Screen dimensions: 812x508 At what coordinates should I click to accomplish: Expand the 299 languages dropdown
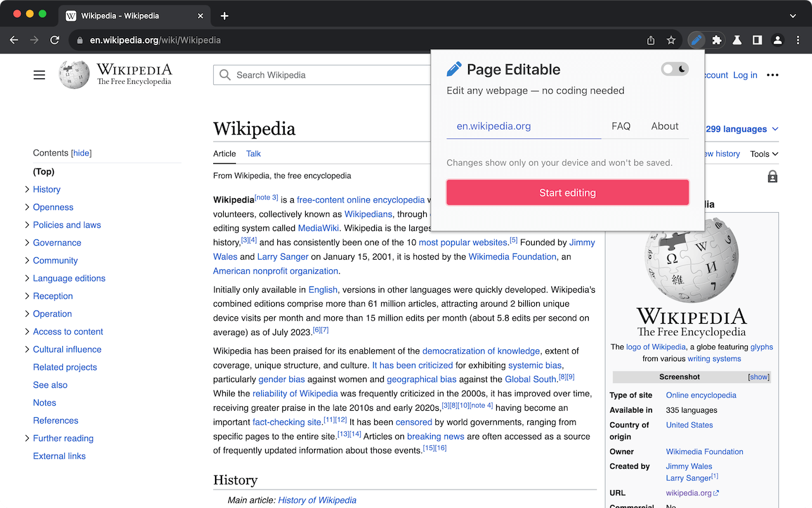point(741,129)
